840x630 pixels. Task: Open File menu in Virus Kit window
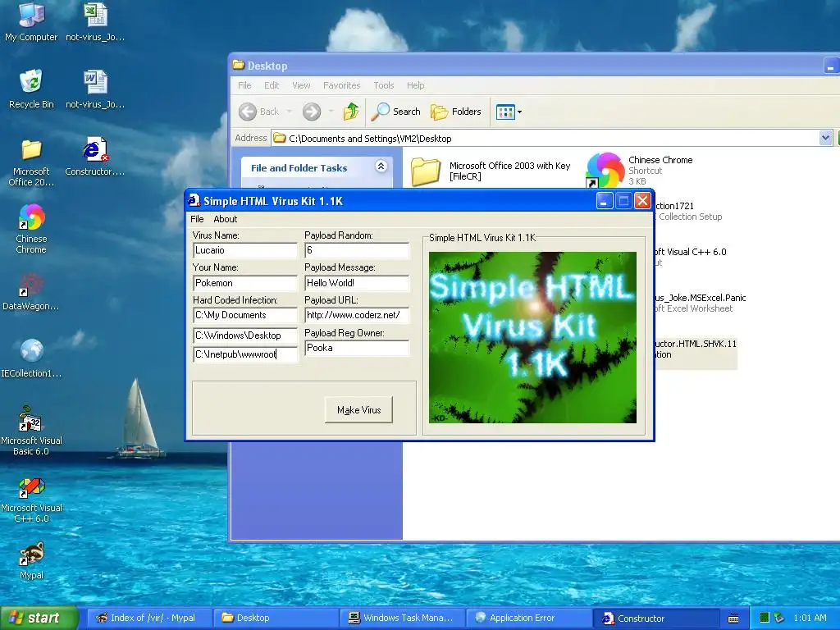197,218
